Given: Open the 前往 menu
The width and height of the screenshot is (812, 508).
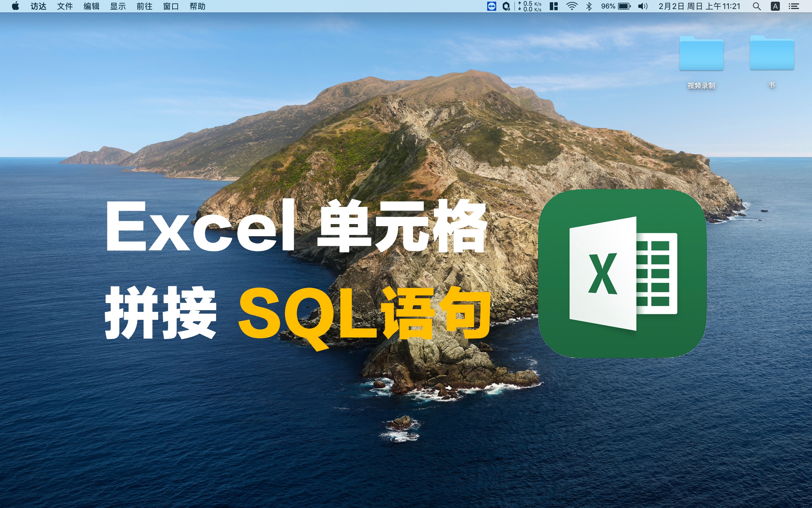Looking at the screenshot, I should (144, 6).
